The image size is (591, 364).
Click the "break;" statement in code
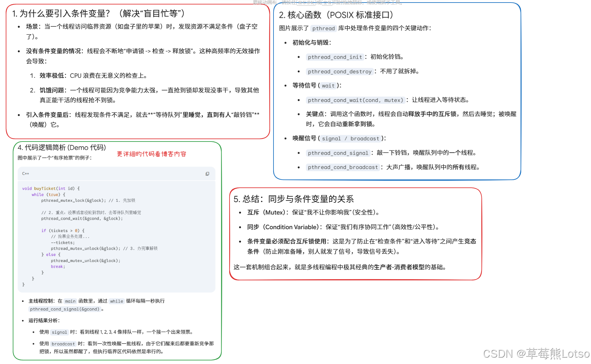(58, 267)
